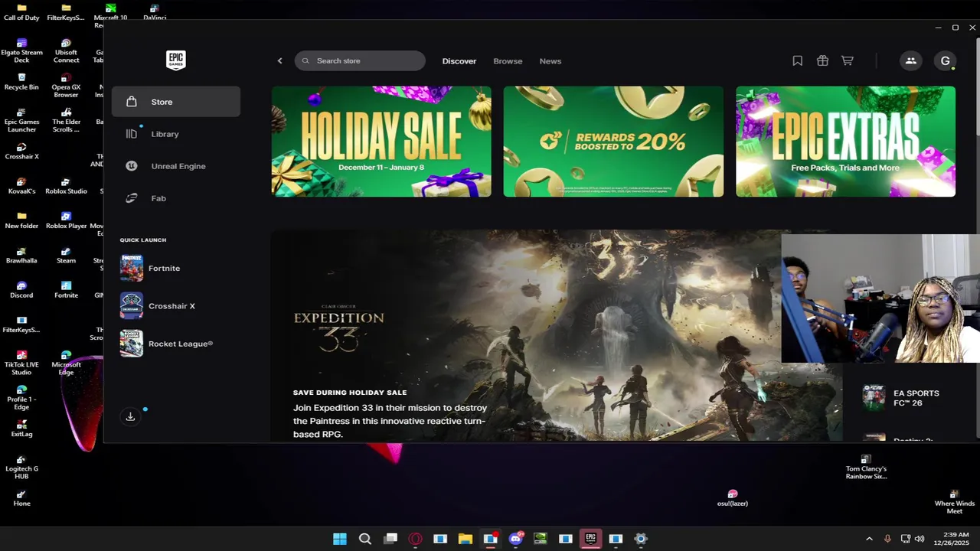Select the New folder on desktop
The width and height of the screenshot is (980, 551).
(21, 220)
